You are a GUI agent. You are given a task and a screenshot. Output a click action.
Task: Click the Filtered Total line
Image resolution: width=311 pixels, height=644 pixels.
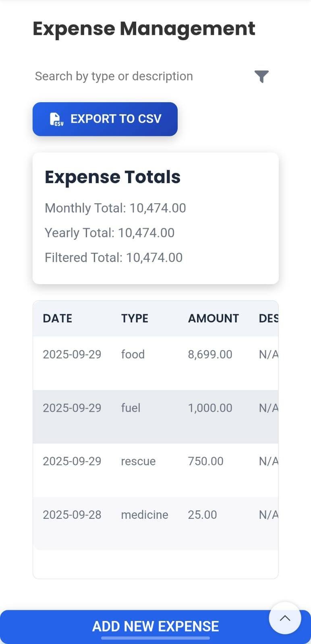point(113,258)
